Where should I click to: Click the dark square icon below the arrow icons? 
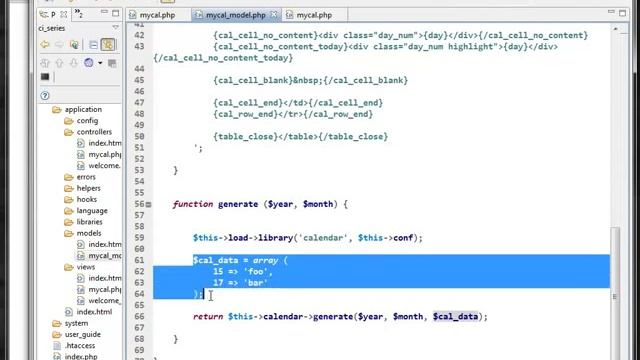(x=45, y=77)
